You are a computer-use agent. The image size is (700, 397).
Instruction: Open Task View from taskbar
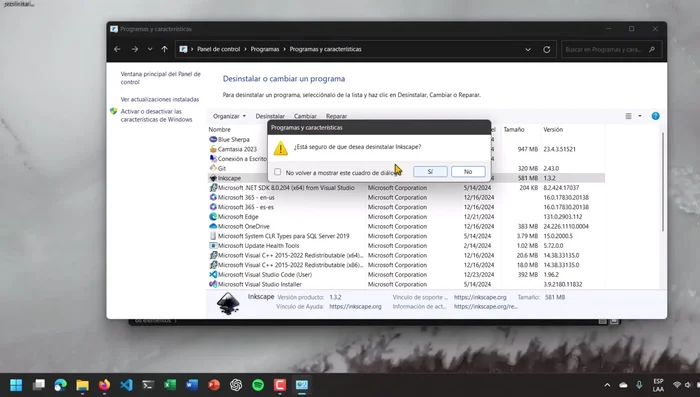click(39, 385)
